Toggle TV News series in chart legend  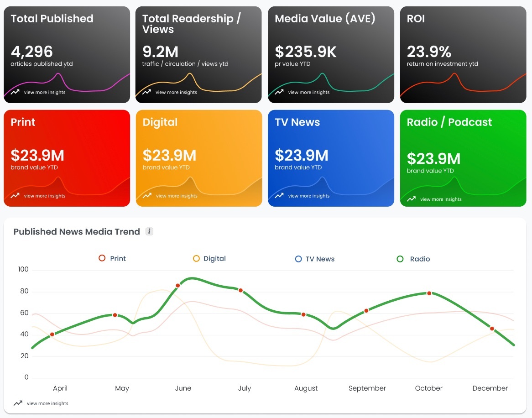(x=315, y=259)
